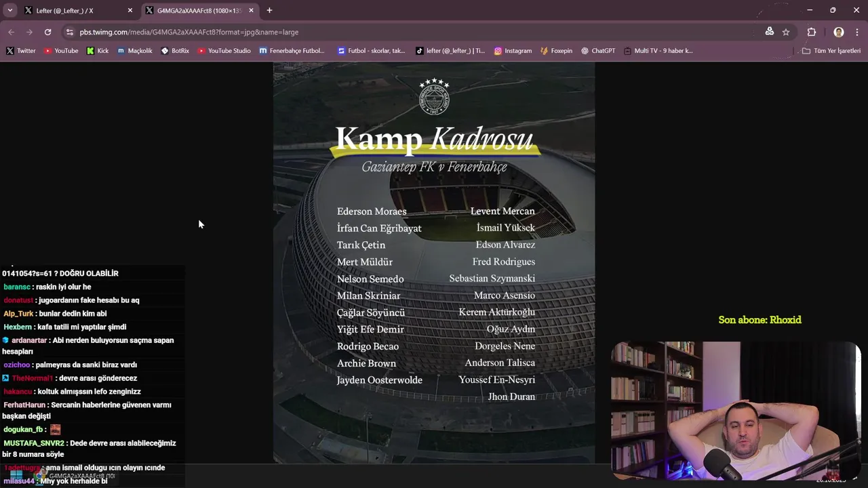Click the 'Edson Alvarez' name
The width and height of the screenshot is (868, 488).
pyautogui.click(x=505, y=245)
